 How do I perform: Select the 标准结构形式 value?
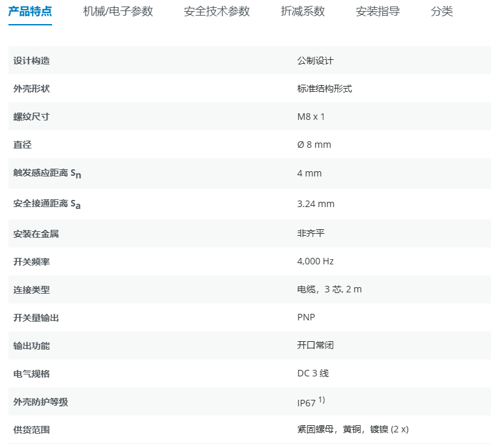tap(324, 89)
